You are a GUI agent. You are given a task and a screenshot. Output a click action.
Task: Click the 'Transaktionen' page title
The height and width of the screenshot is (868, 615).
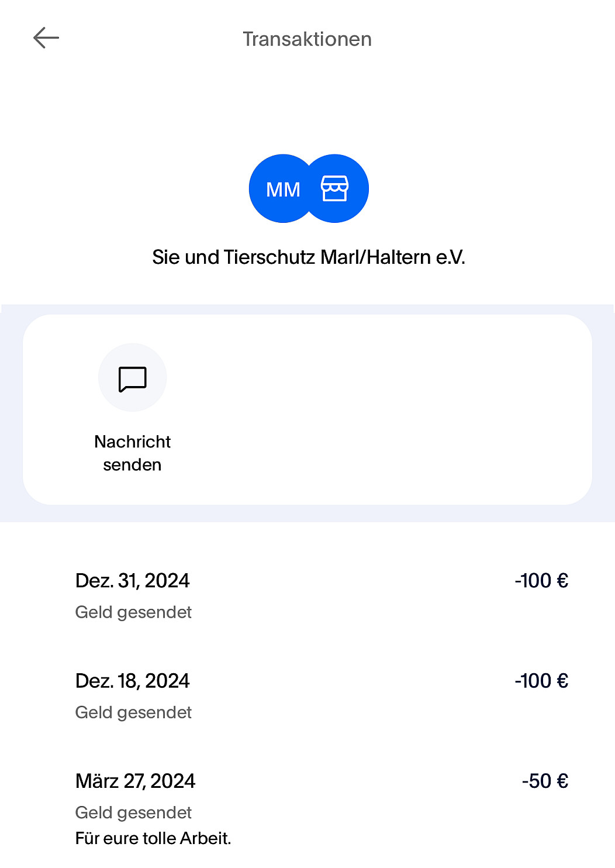[307, 39]
